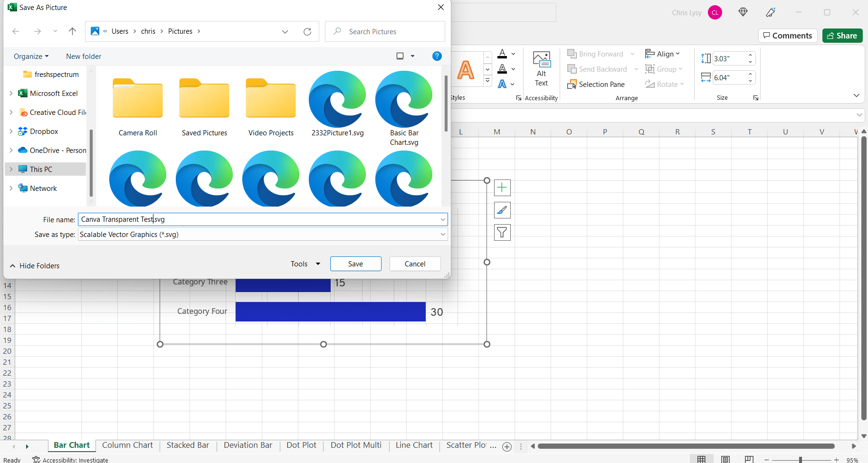Expand the This PC tree node

tap(11, 169)
